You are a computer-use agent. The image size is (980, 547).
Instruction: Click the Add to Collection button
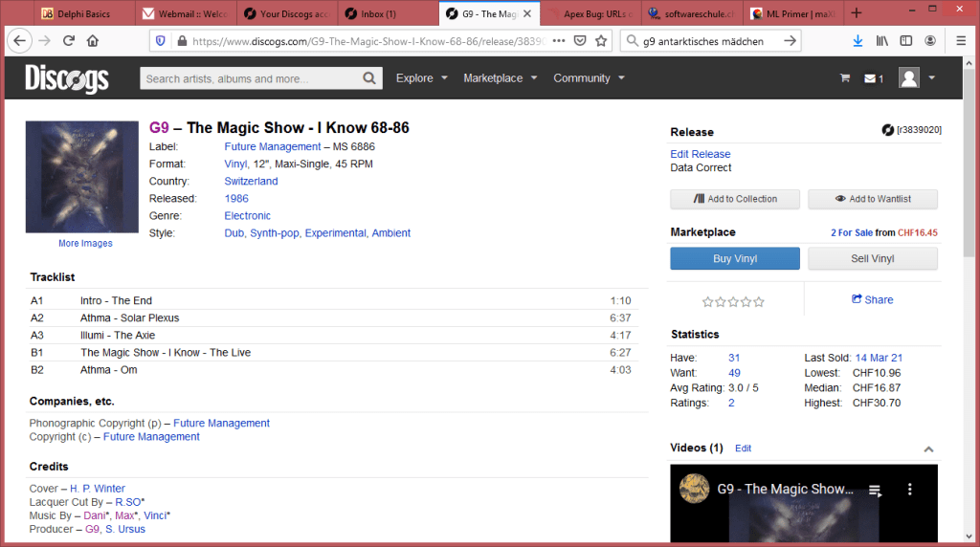(735, 199)
